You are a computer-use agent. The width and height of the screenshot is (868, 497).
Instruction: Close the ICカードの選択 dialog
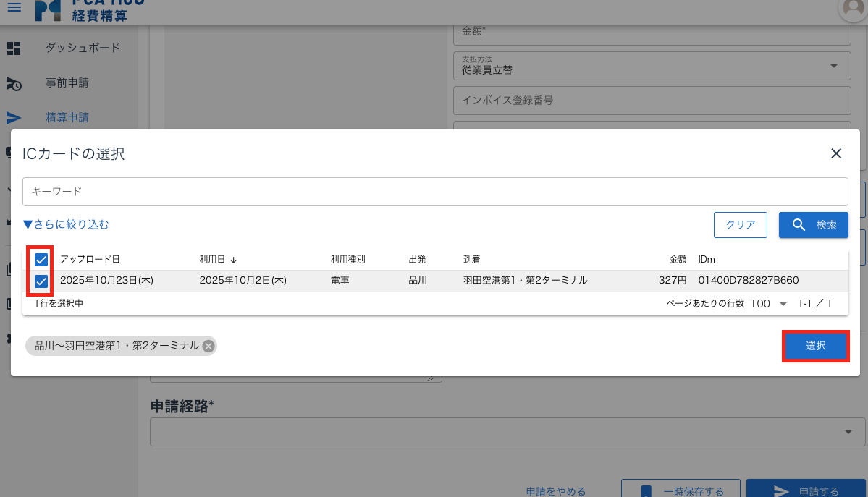pos(836,153)
